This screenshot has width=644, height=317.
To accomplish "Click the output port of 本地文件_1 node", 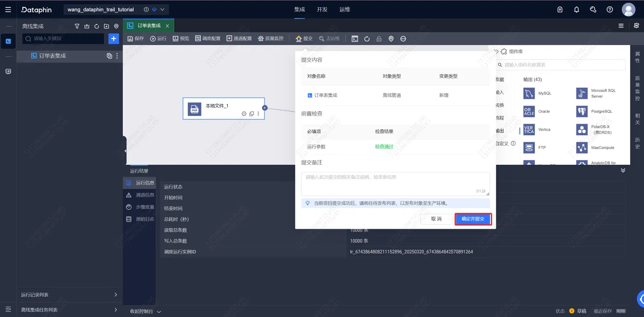I will pos(264,108).
